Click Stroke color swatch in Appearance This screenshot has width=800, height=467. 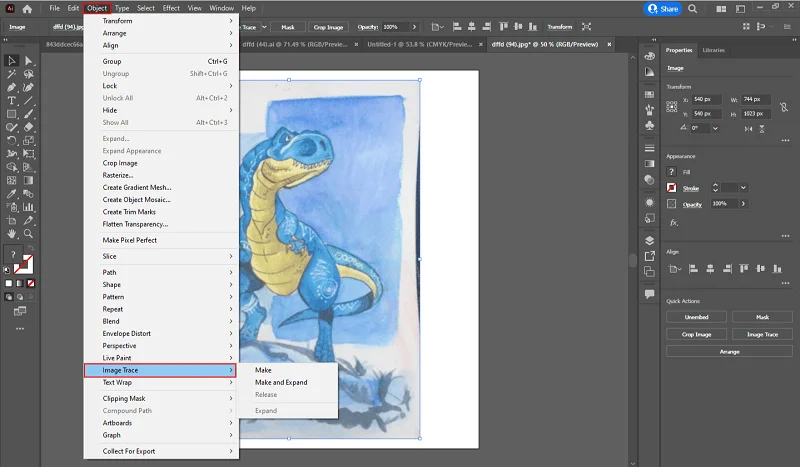click(x=672, y=188)
